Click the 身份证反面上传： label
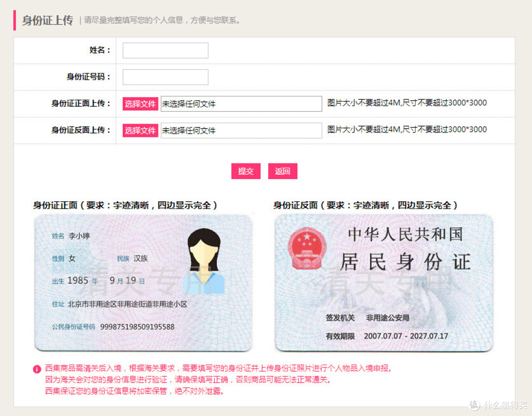 pos(81,130)
